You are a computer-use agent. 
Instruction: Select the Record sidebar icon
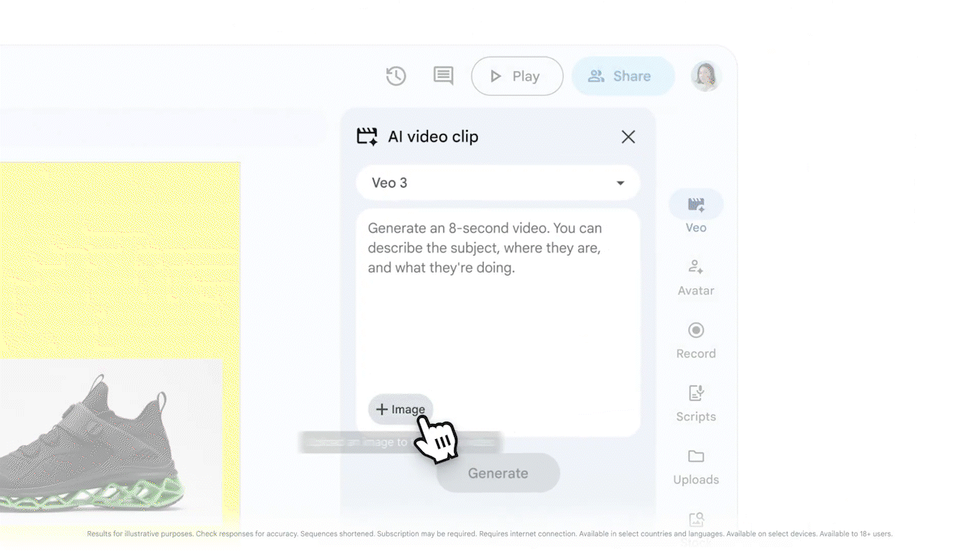(x=696, y=330)
